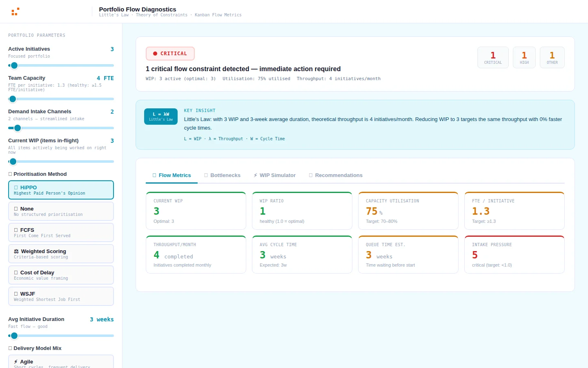This screenshot has height=368, width=588.
Task: Click the orange app logo top-left
Action: click(15, 11)
